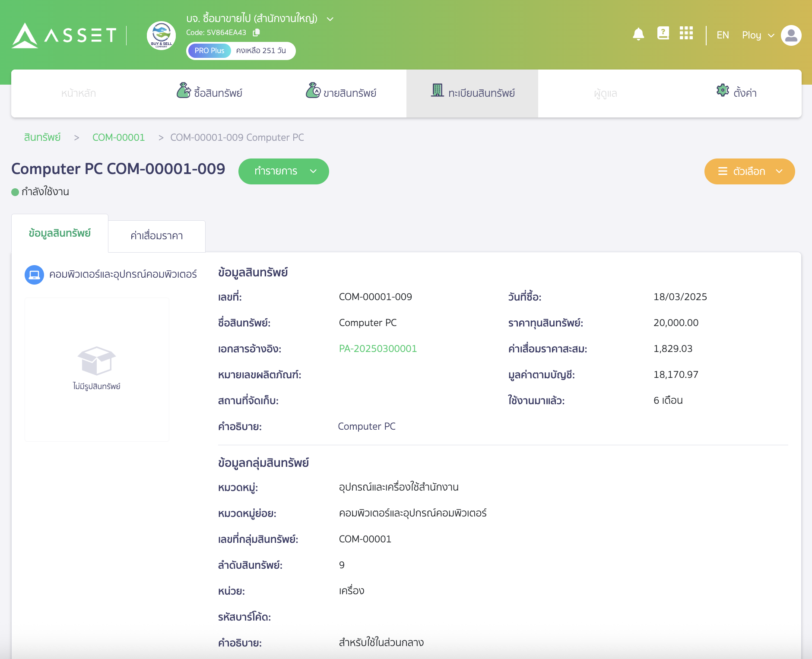
Task: Open the ทำรายการ dropdown button
Action: click(283, 171)
